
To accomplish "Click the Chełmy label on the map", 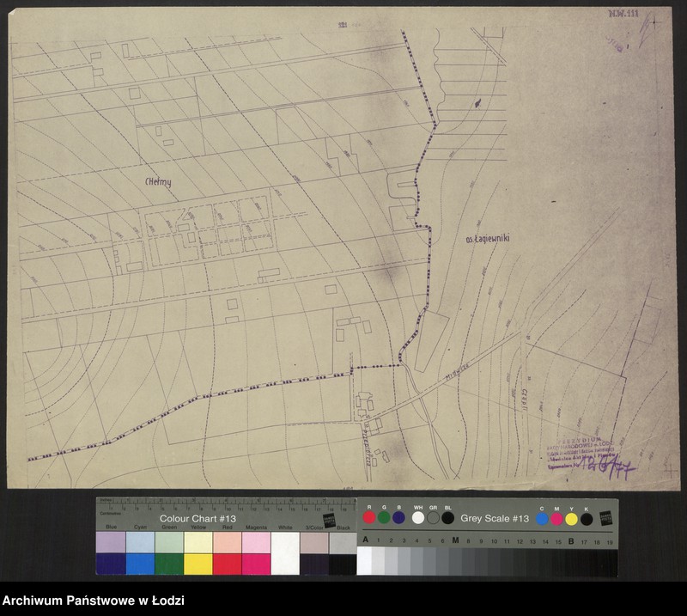I will tap(159, 182).
